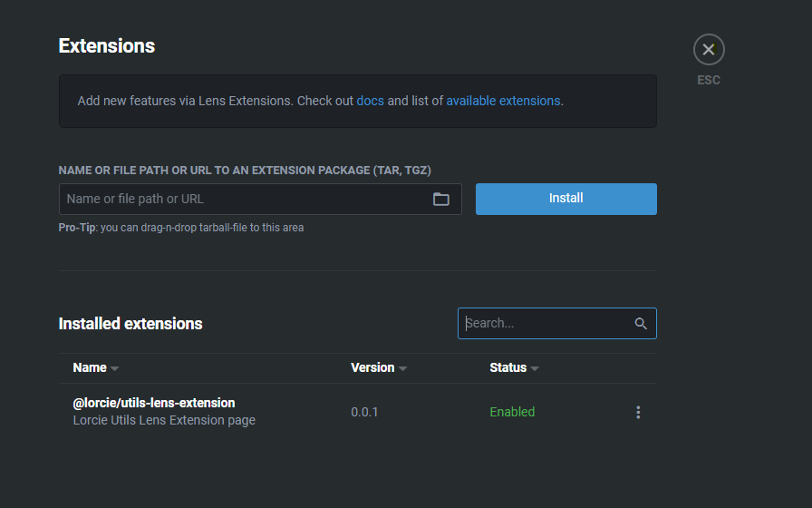The height and width of the screenshot is (508, 812).
Task: Focus the extension name or path field
Action: coord(245,200)
